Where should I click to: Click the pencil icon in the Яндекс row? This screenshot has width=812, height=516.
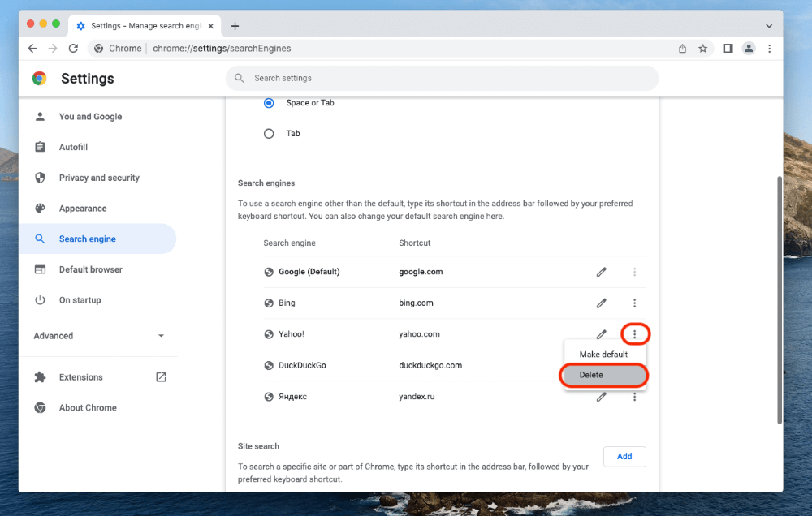pyautogui.click(x=601, y=397)
